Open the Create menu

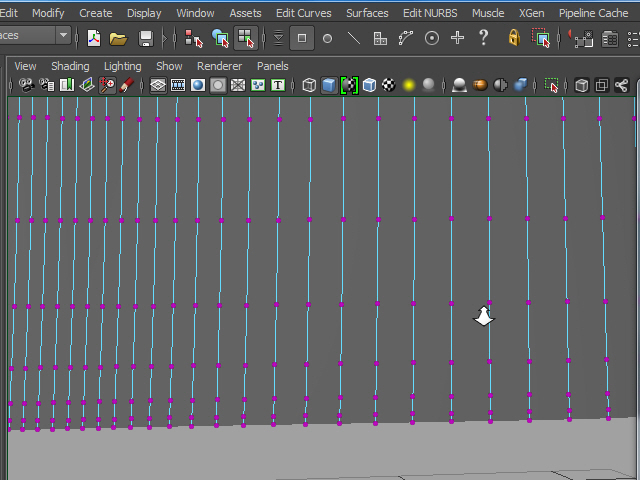click(96, 13)
